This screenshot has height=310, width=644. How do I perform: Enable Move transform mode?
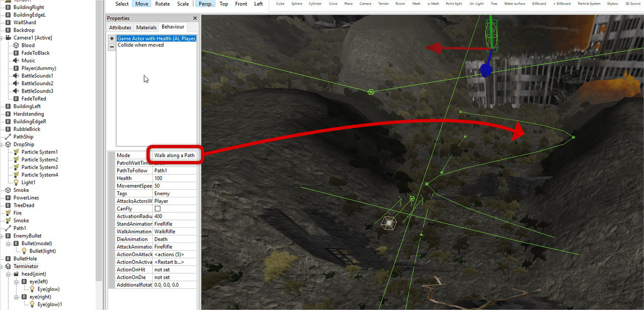pos(142,4)
